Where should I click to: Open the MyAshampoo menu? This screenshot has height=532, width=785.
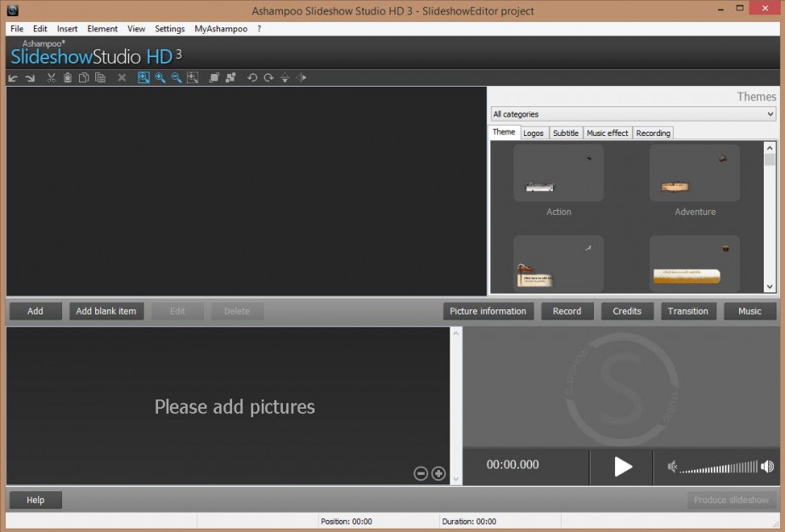[221, 29]
